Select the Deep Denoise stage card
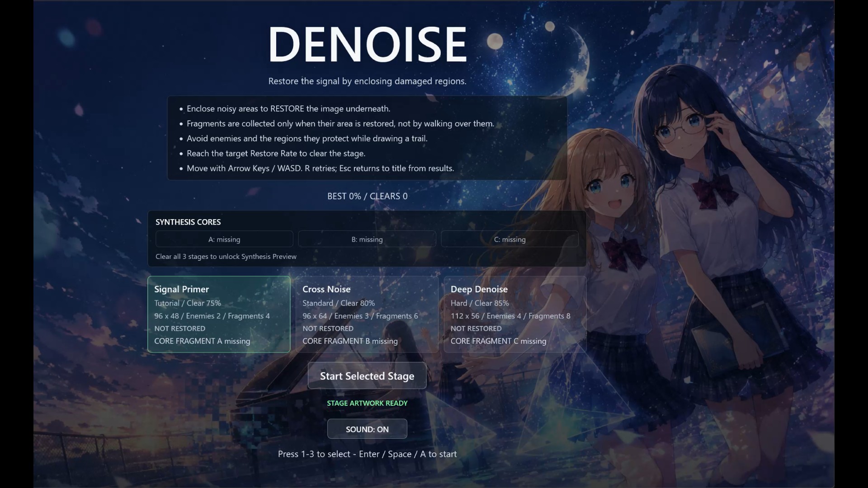 pyautogui.click(x=515, y=314)
